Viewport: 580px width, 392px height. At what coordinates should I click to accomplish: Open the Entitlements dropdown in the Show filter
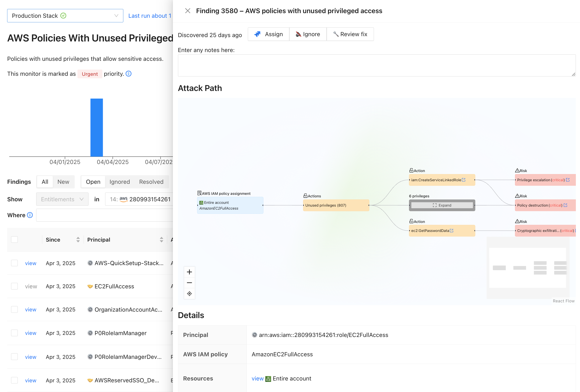(62, 199)
